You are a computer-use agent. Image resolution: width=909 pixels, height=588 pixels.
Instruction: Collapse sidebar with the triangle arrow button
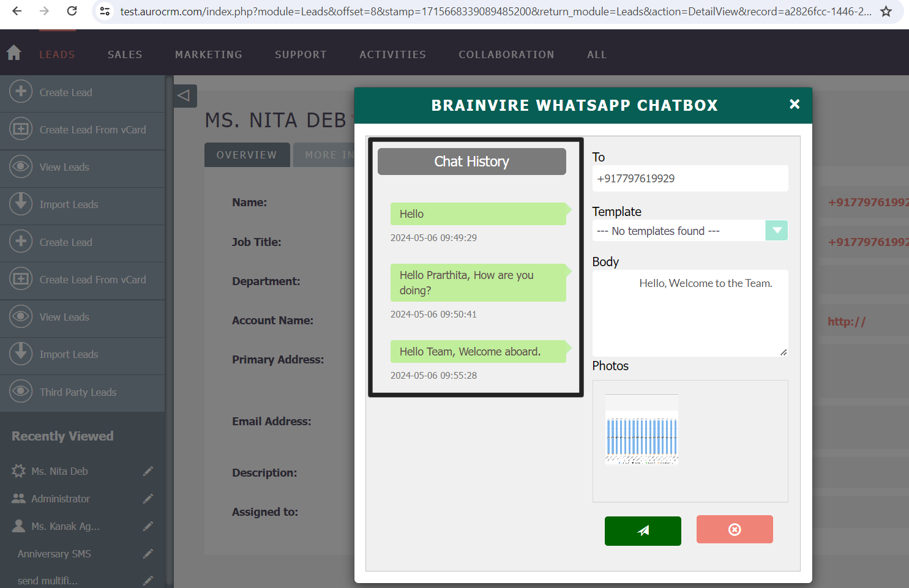click(184, 95)
